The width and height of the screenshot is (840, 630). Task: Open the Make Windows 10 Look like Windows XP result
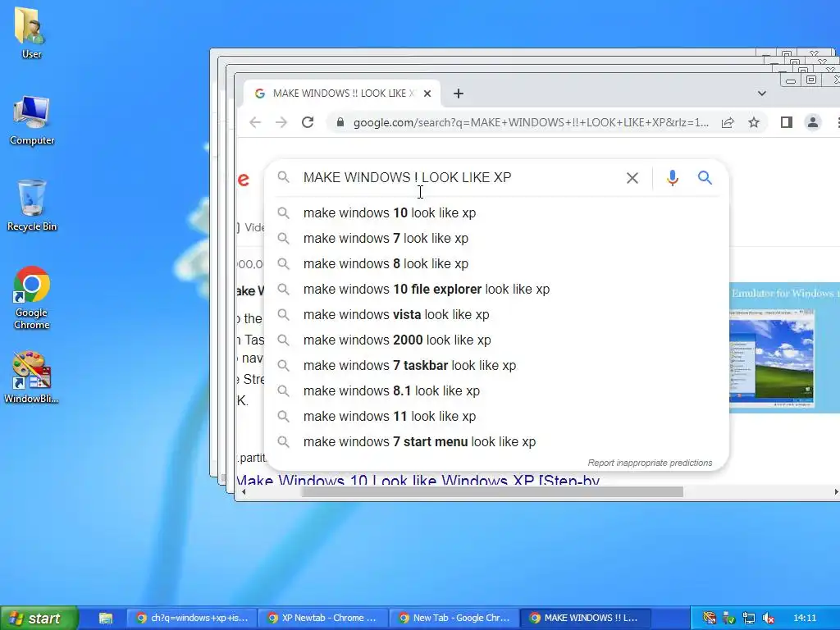point(418,481)
